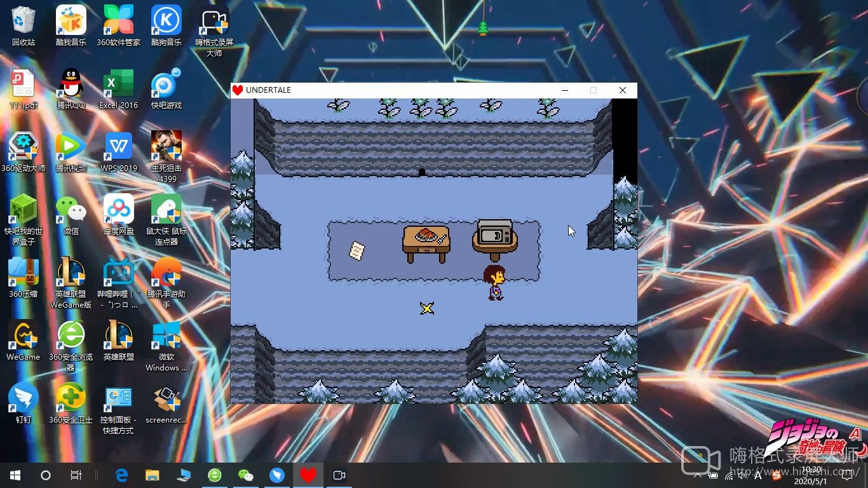Click the orange Sogou input tray icon
The image size is (868, 488).
click(x=776, y=475)
